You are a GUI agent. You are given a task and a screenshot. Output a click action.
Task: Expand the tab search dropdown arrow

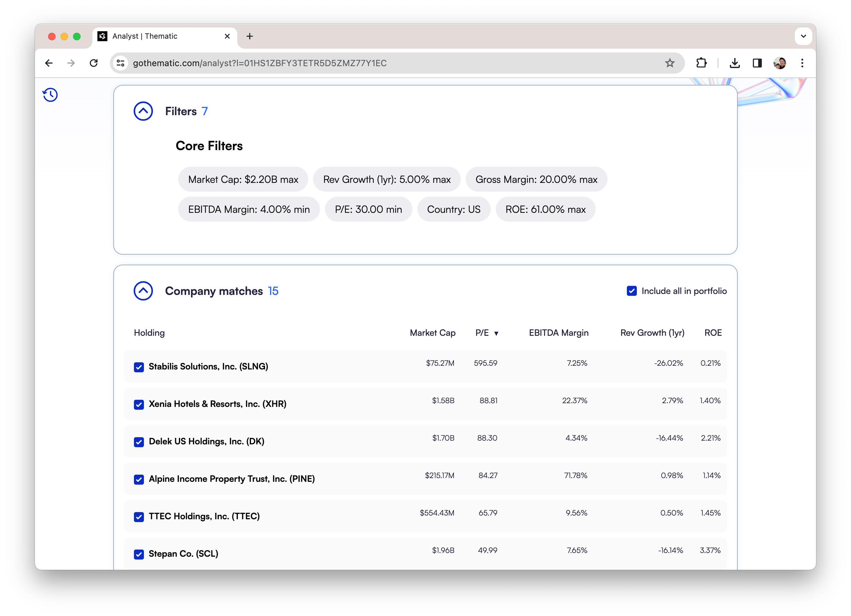click(x=803, y=36)
